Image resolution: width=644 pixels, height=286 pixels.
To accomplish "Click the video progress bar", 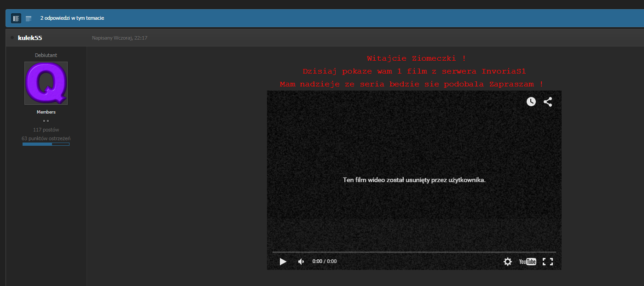I will 414,252.
